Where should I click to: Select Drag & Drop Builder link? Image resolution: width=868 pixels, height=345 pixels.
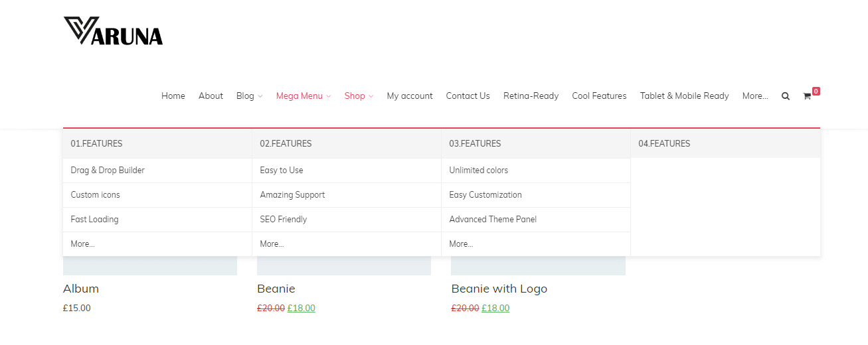point(108,171)
